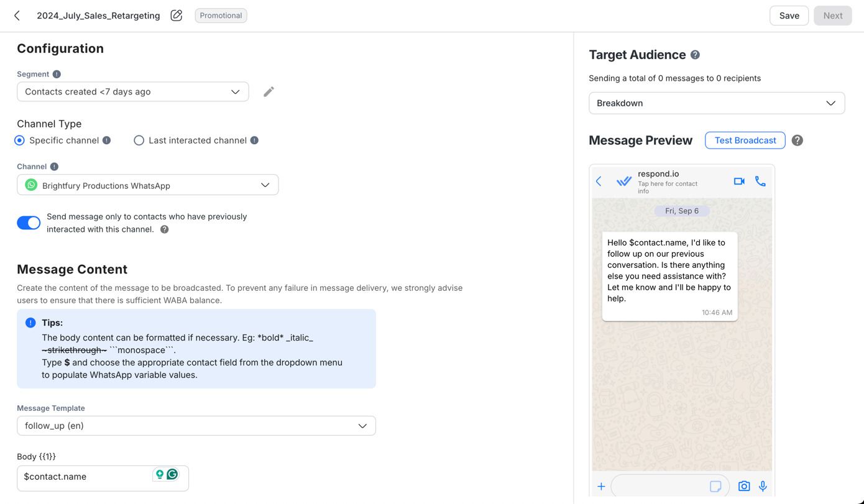Click the 'Body {{1}}' label
The width and height of the screenshot is (864, 504).
point(36,456)
